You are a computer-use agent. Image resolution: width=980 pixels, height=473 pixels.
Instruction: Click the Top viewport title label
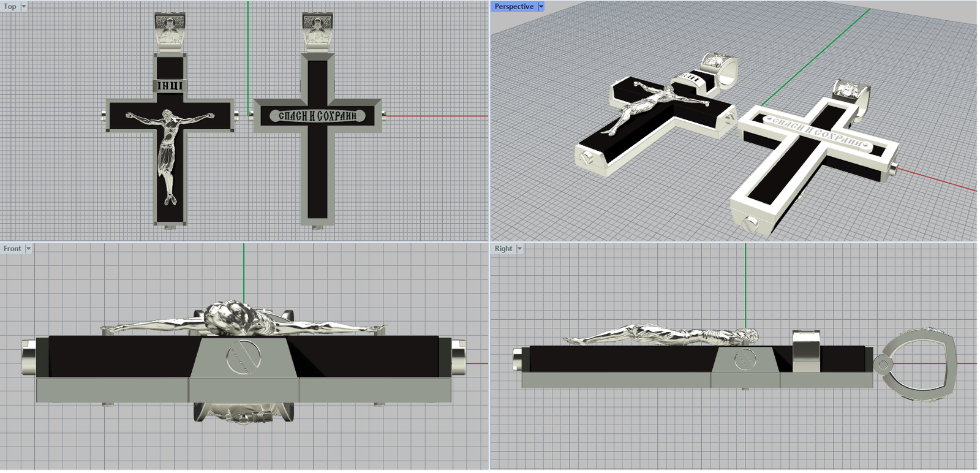10,7
